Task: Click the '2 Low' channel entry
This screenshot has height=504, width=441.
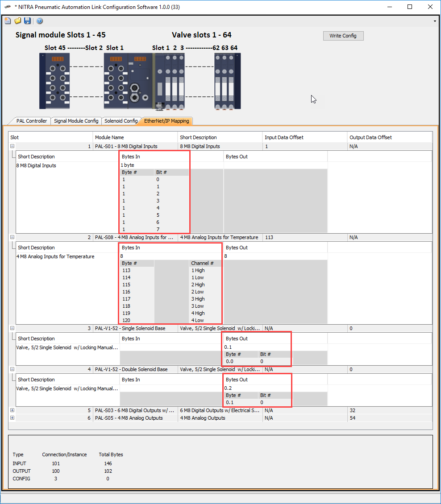Action: pos(198,292)
